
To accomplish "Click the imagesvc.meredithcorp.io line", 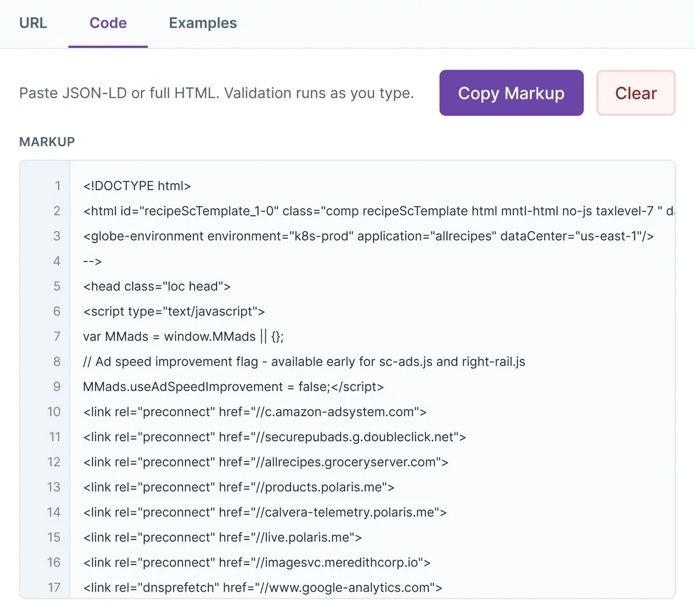I will pyautogui.click(x=257, y=563).
